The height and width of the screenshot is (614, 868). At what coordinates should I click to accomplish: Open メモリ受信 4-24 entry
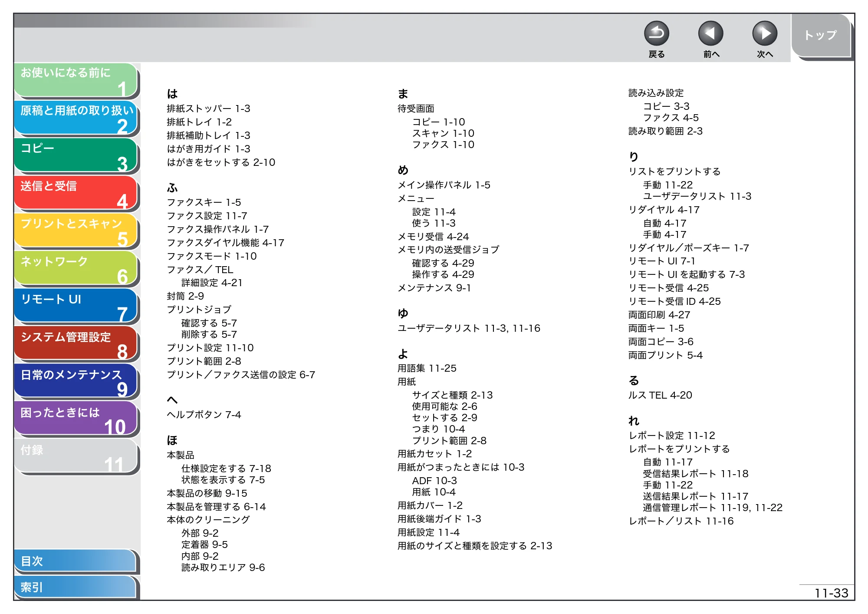click(433, 237)
